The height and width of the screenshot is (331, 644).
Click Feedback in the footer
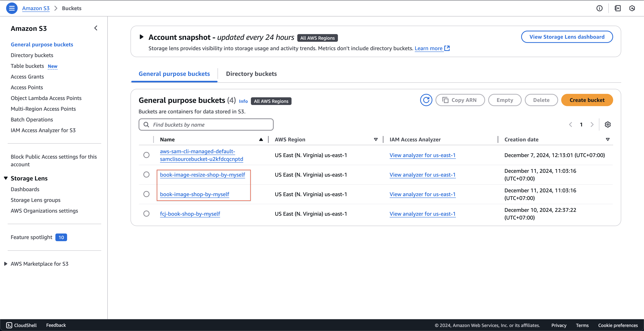coord(56,325)
